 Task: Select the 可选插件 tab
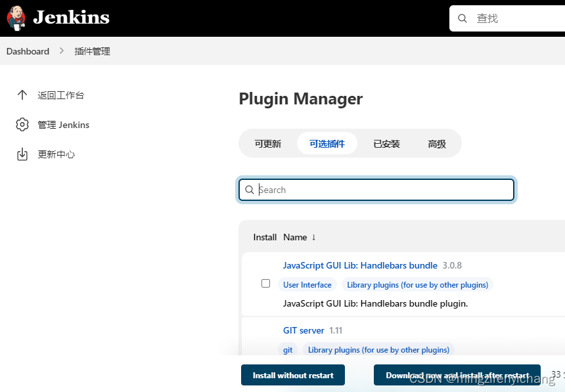click(x=327, y=144)
